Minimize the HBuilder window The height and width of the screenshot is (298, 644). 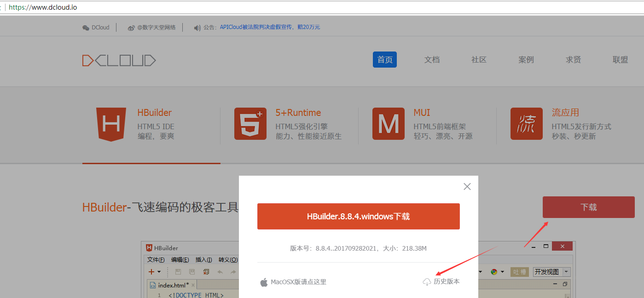[533, 246]
